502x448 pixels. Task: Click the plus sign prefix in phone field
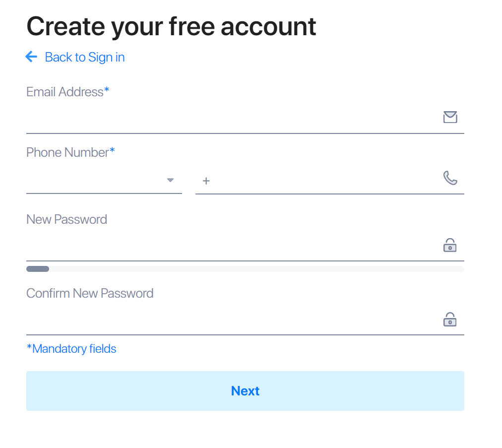coord(206,181)
